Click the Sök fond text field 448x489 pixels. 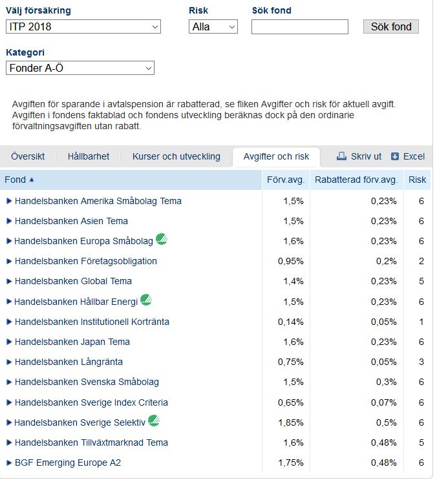coord(299,27)
